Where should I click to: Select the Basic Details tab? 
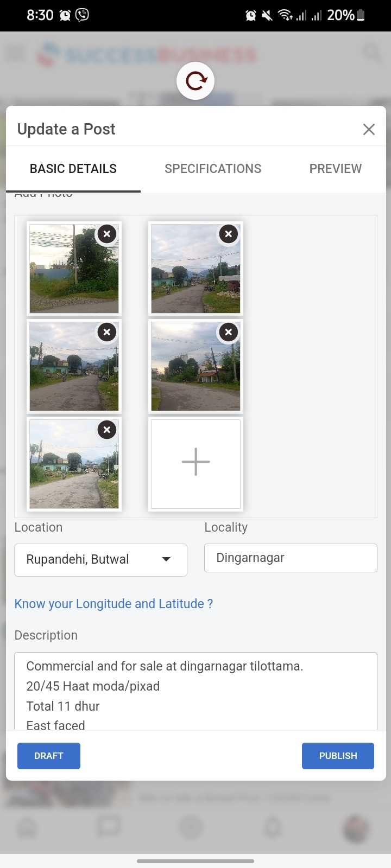[73, 169]
